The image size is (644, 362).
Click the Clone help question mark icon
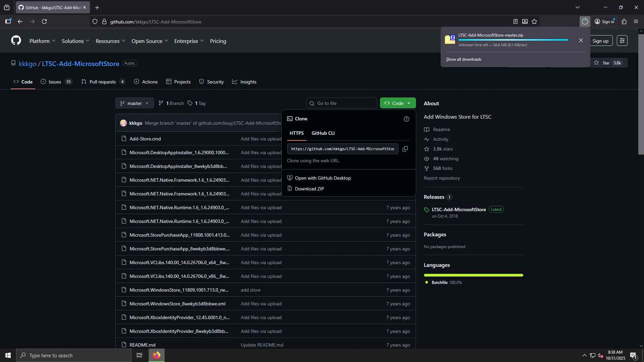point(406,119)
